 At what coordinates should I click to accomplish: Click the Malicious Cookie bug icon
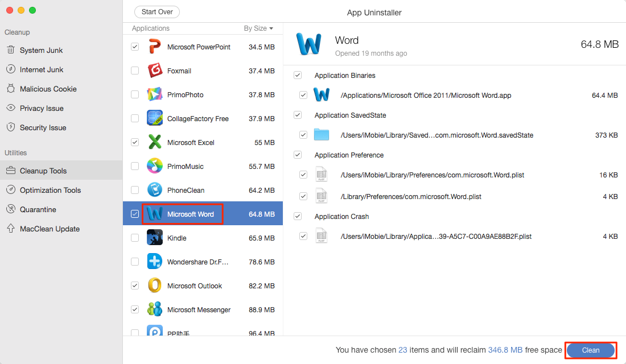pyautogui.click(x=11, y=89)
